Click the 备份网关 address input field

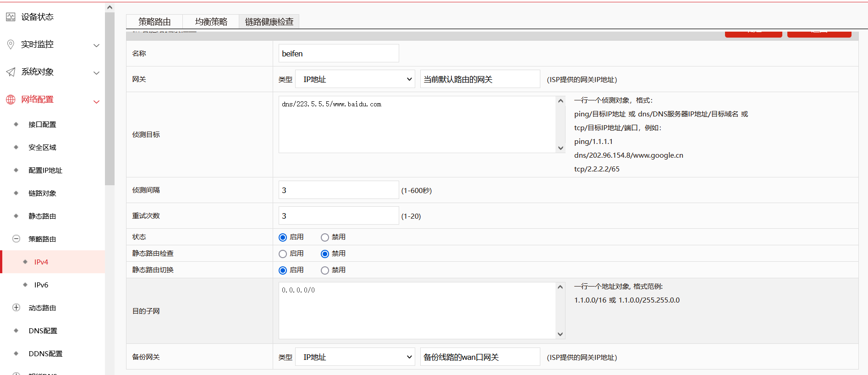480,357
